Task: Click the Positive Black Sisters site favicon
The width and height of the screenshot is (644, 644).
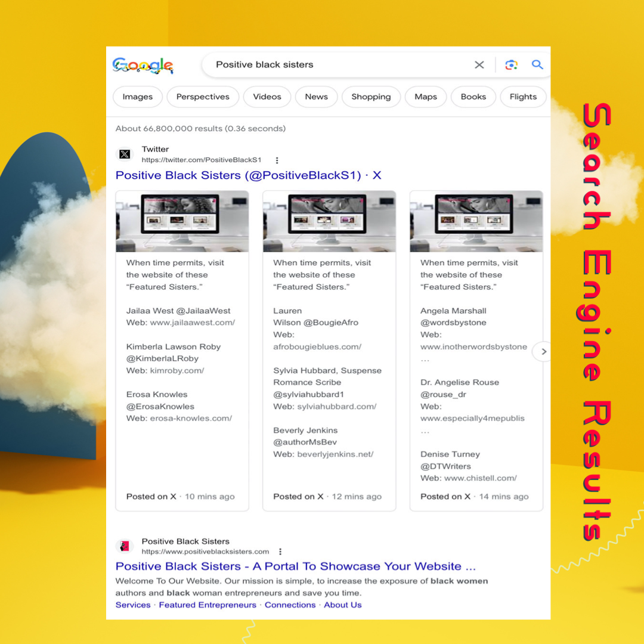Action: [x=125, y=546]
